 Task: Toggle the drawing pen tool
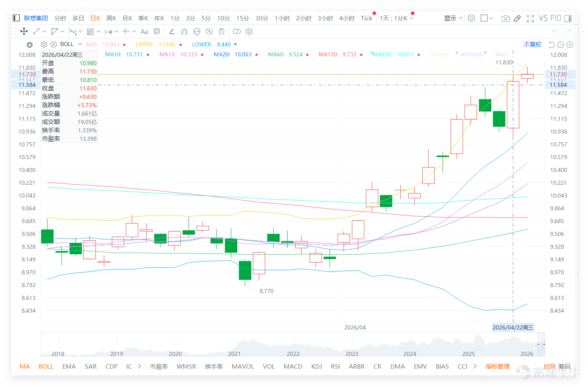tap(517, 18)
